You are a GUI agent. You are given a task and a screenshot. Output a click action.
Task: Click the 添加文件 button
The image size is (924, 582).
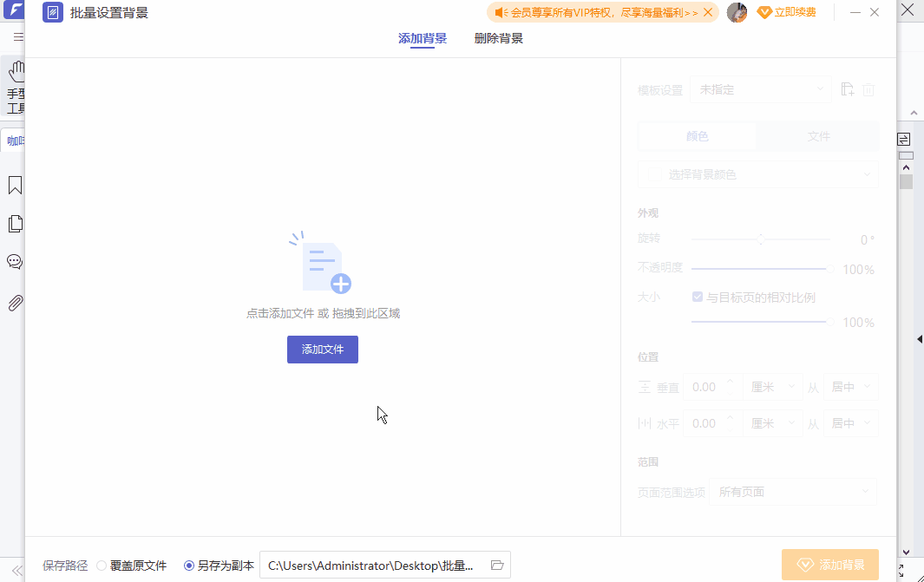[x=322, y=349]
